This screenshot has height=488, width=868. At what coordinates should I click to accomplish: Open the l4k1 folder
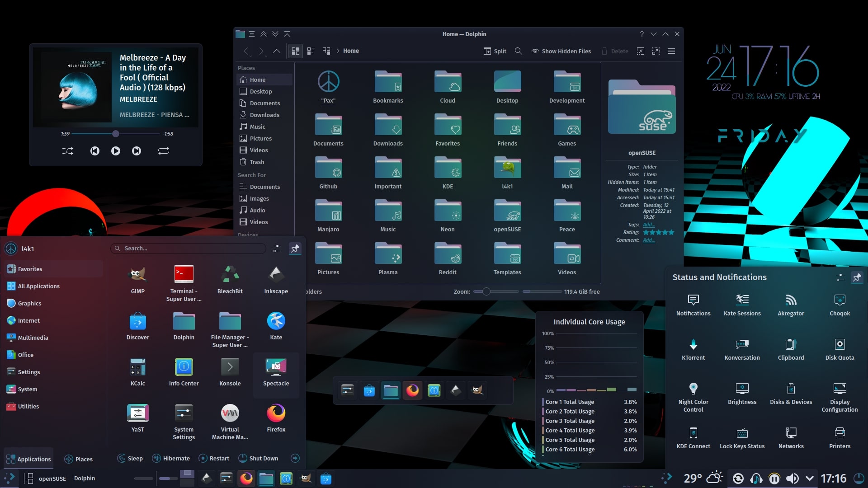point(507,173)
